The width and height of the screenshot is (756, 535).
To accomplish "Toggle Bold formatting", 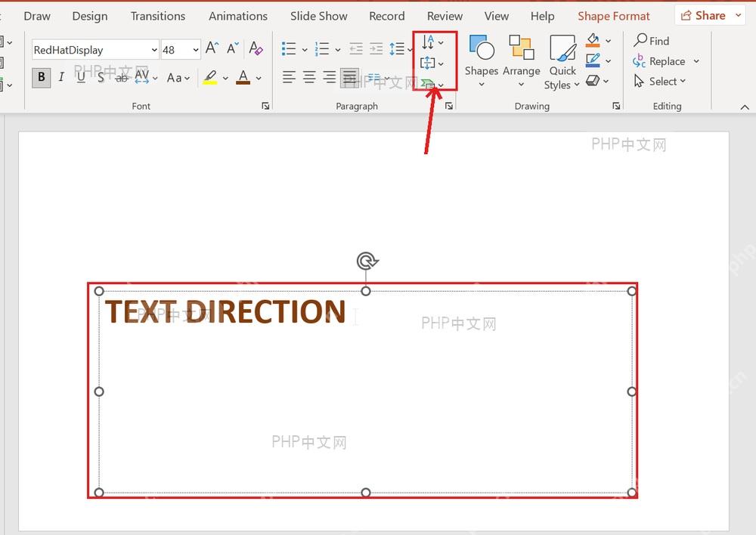I will [42, 77].
